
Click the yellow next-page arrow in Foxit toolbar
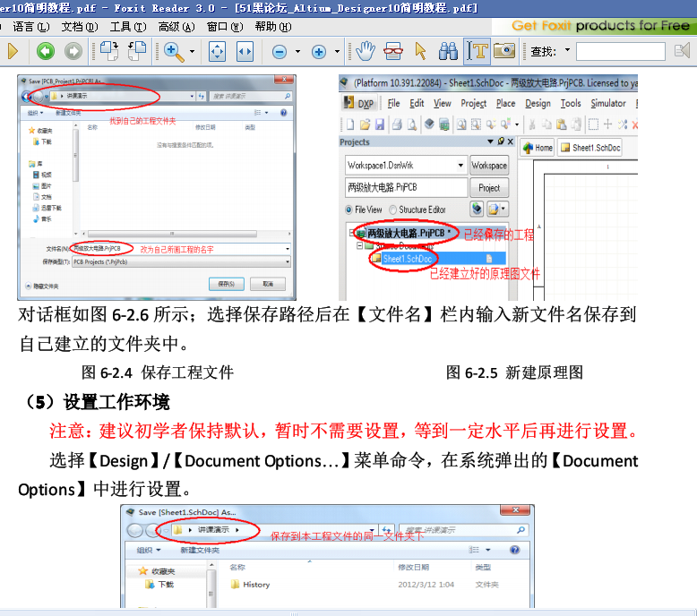pos(13,52)
